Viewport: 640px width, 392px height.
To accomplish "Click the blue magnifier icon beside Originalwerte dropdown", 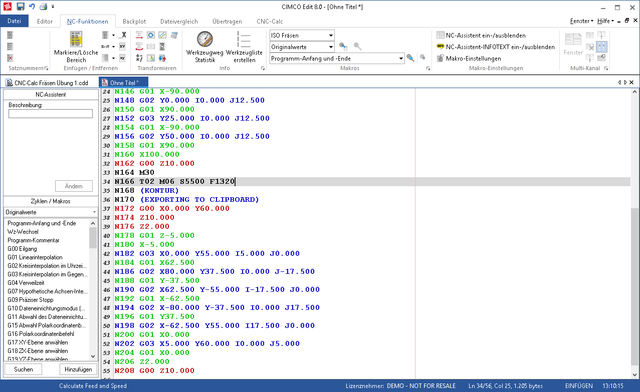I will [x=343, y=47].
